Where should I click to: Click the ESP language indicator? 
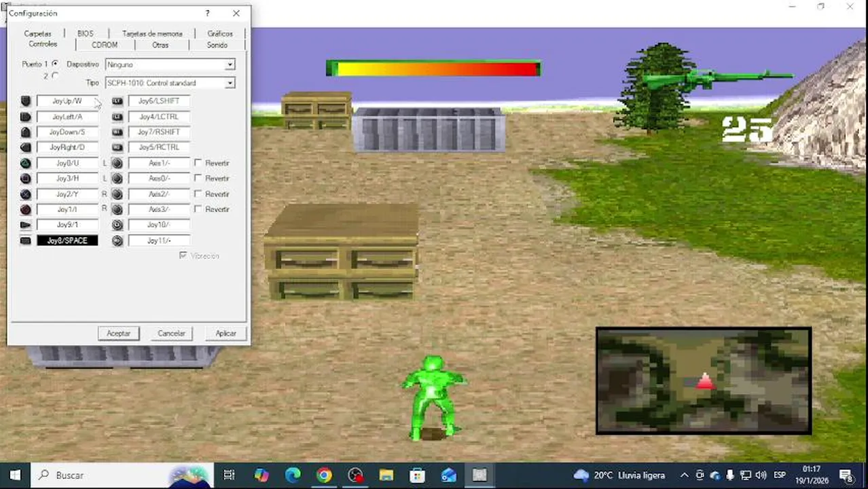780,475
